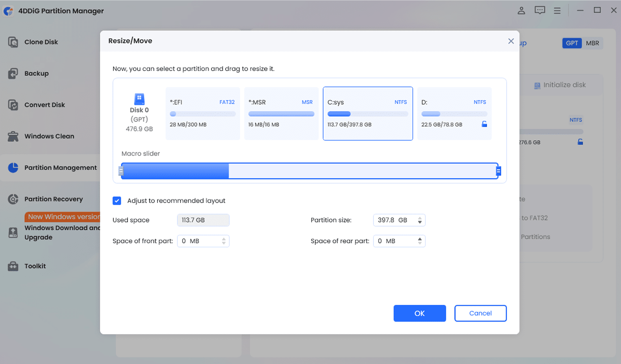Switch disk type toggle to MBR
Image resolution: width=621 pixels, height=364 pixels.
[x=592, y=43]
